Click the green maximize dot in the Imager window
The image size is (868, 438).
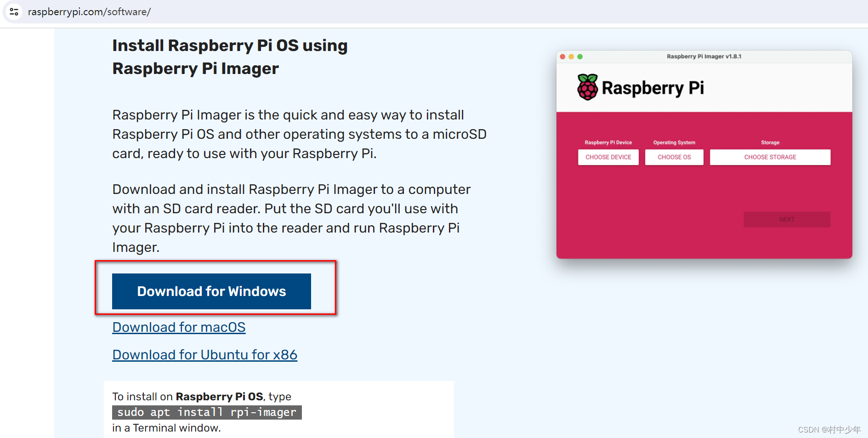(x=580, y=57)
